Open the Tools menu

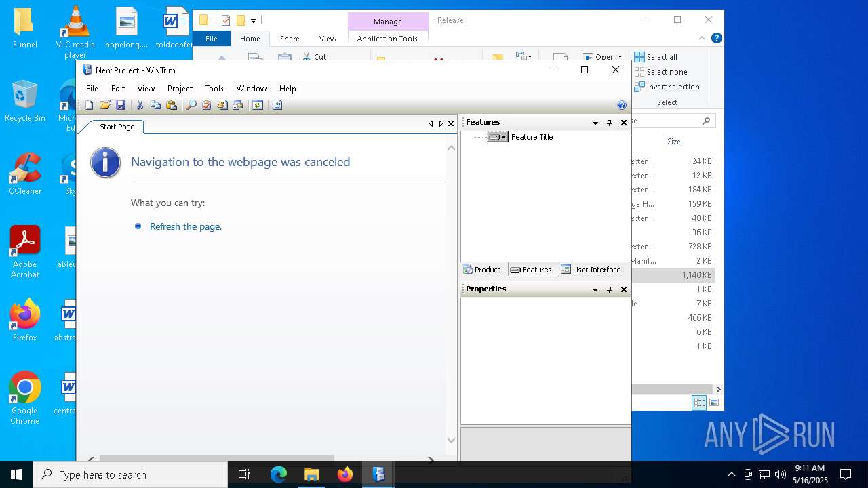pyautogui.click(x=214, y=89)
